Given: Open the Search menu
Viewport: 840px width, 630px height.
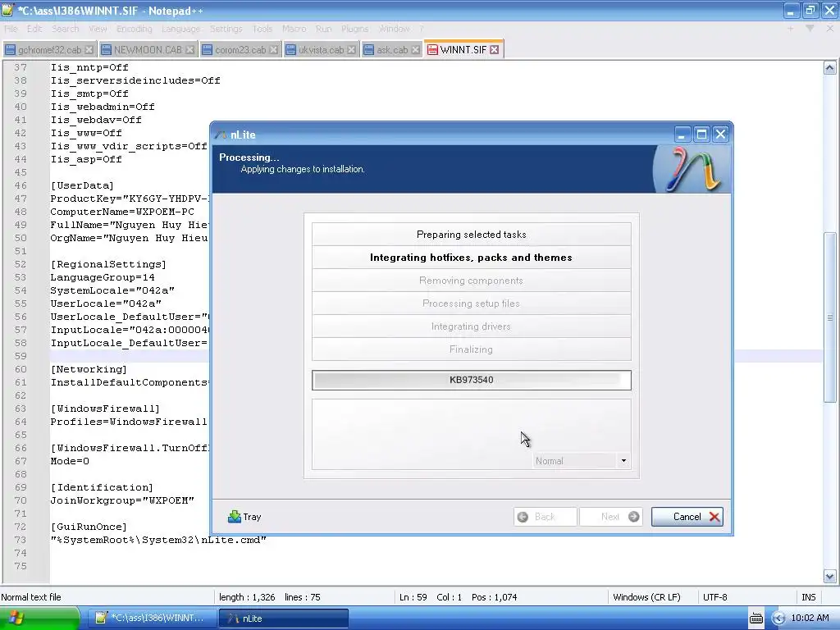Looking at the screenshot, I should tap(66, 29).
